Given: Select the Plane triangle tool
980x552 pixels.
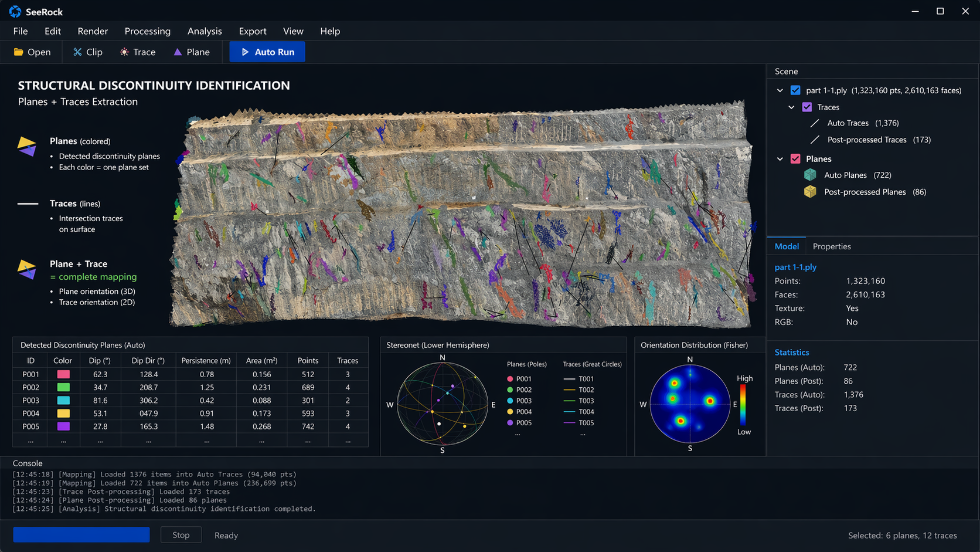Looking at the screenshot, I should pos(178,52).
